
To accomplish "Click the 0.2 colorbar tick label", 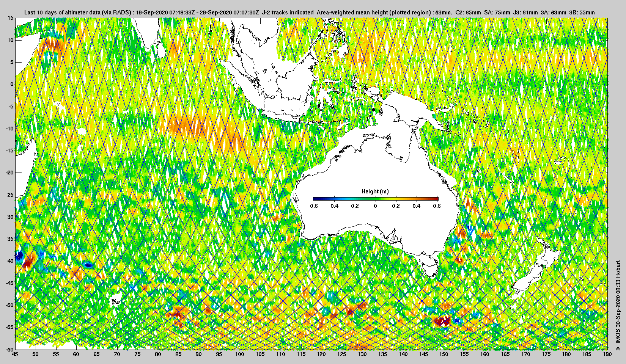I will [x=396, y=206].
